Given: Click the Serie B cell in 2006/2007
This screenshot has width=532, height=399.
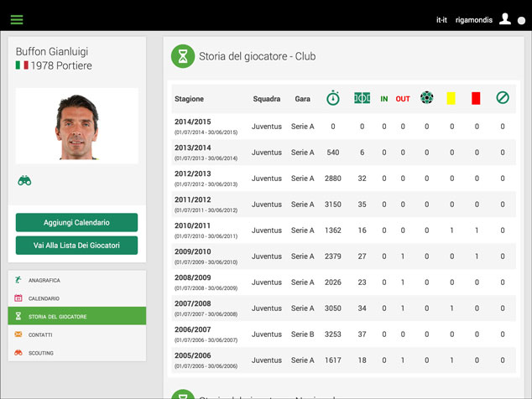Looking at the screenshot, I should [x=302, y=334].
